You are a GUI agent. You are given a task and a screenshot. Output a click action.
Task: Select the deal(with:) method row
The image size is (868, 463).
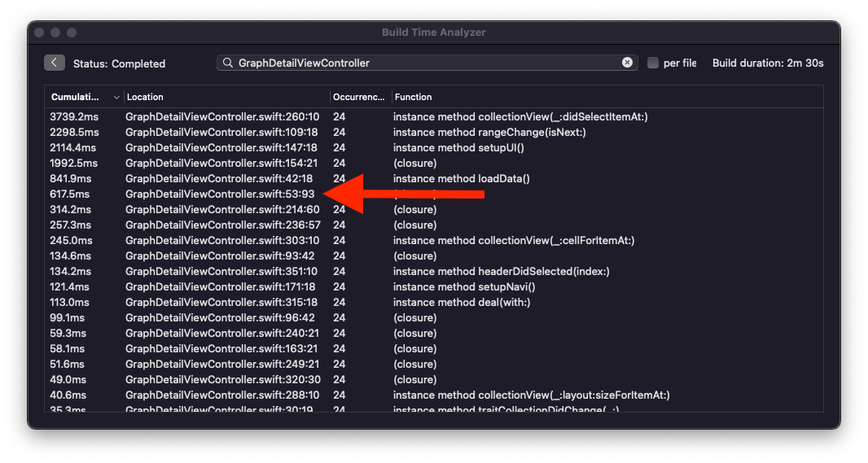click(x=433, y=303)
